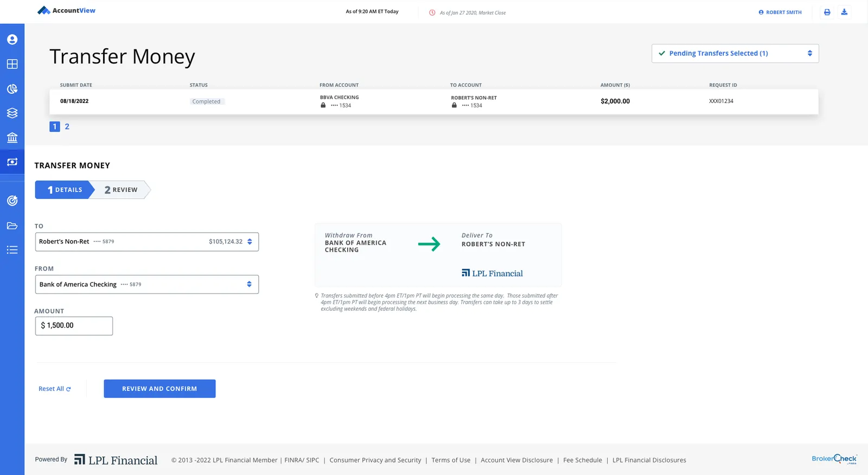This screenshot has height=475, width=868.
Task: Open the profile icon in sidebar
Action: (12, 40)
